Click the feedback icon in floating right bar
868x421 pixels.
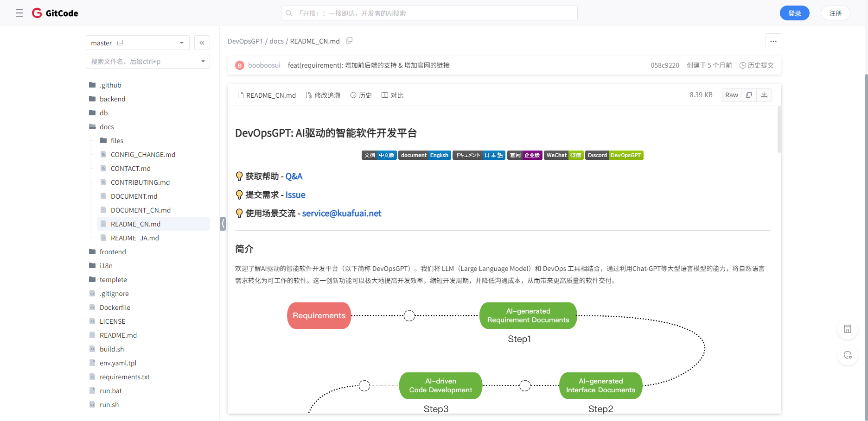point(848,355)
